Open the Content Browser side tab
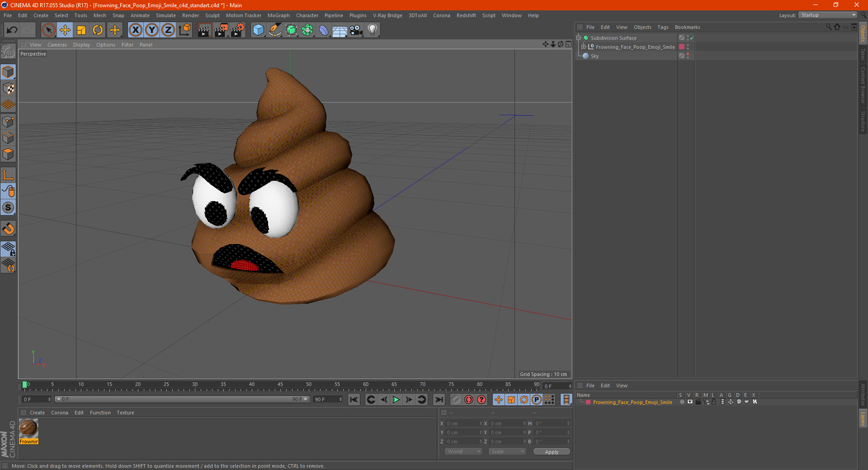The image size is (868, 470). (863, 85)
